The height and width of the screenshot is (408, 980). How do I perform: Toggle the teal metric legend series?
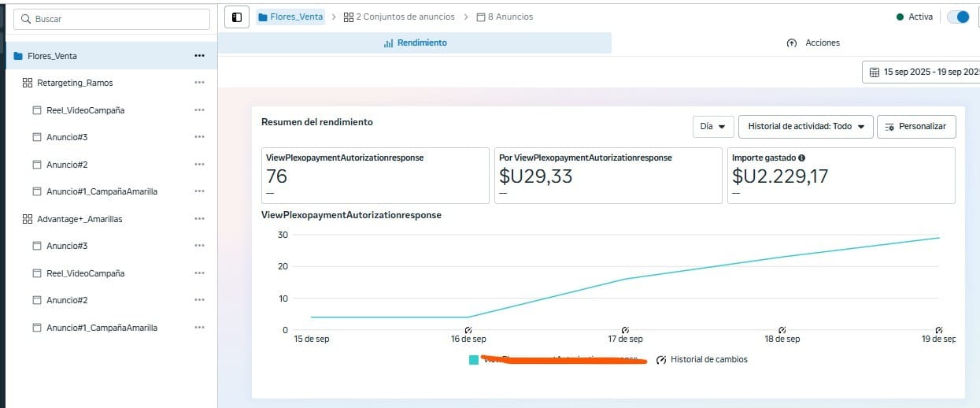(474, 360)
